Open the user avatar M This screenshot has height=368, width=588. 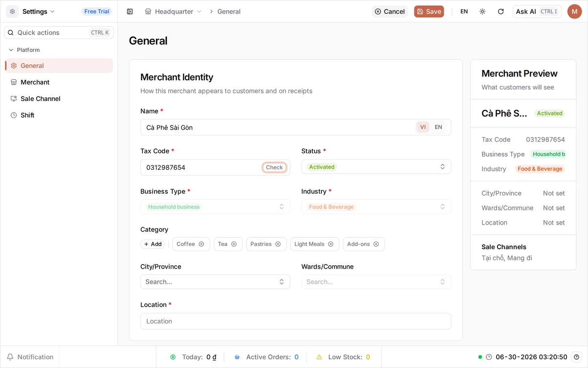click(x=574, y=11)
